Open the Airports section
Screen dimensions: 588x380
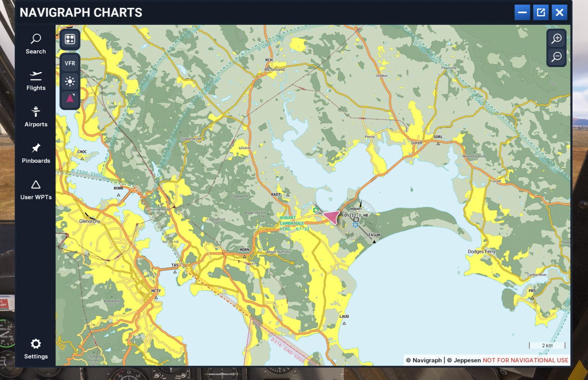click(x=36, y=117)
